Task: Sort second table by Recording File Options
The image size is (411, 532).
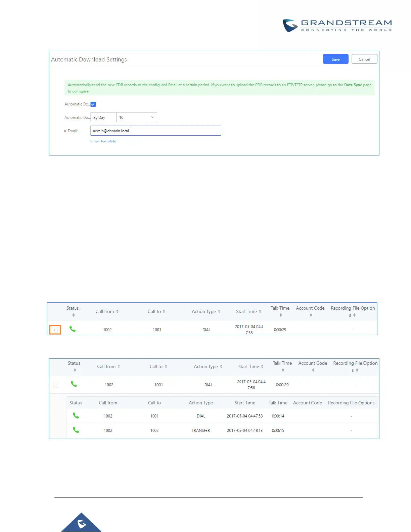Action: pos(357,370)
